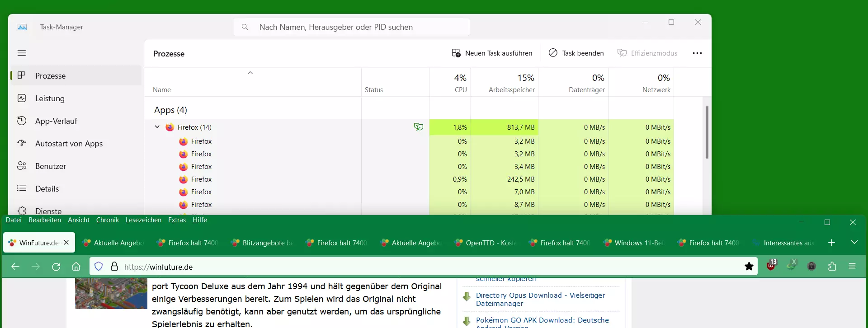
Task: Open a new Firefox tab with plus button
Action: point(831,243)
